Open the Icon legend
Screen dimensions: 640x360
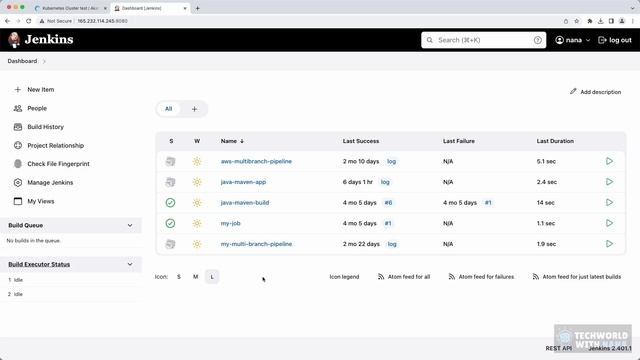344,277
